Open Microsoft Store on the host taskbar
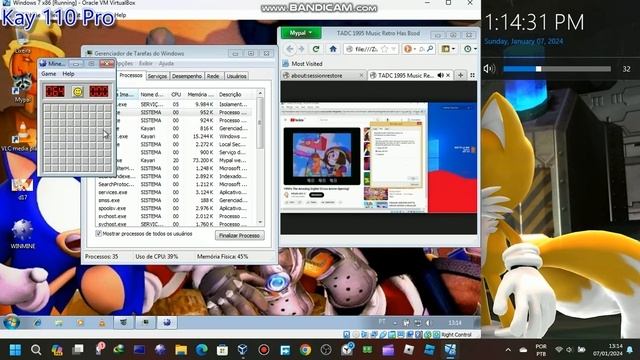Image resolution: width=640 pixels, height=360 pixels. point(222,350)
